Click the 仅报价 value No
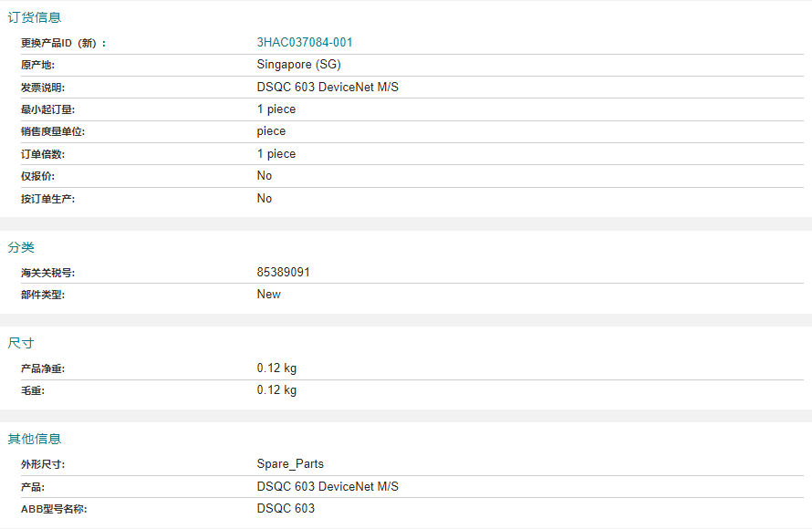This screenshot has width=812, height=529. tap(264, 176)
